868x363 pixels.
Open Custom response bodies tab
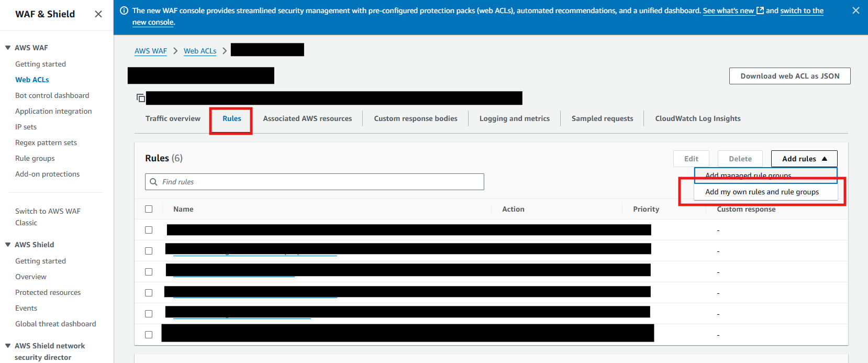click(416, 118)
